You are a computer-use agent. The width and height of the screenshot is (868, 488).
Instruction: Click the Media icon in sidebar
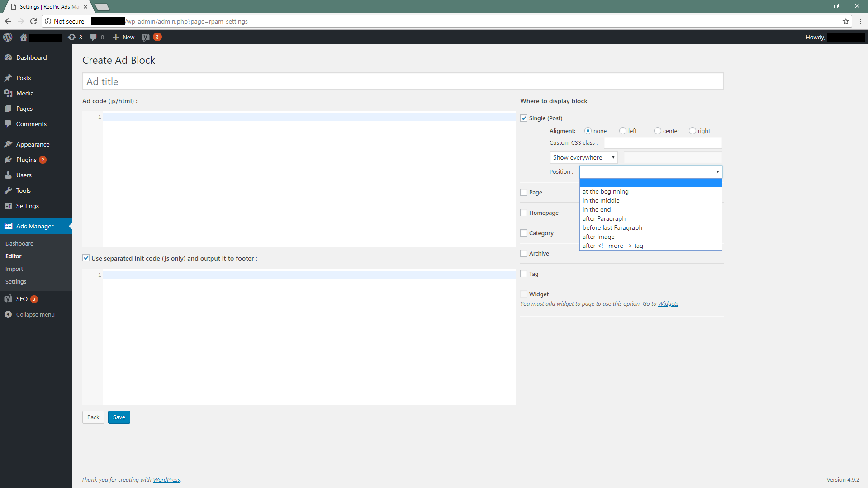click(x=8, y=93)
